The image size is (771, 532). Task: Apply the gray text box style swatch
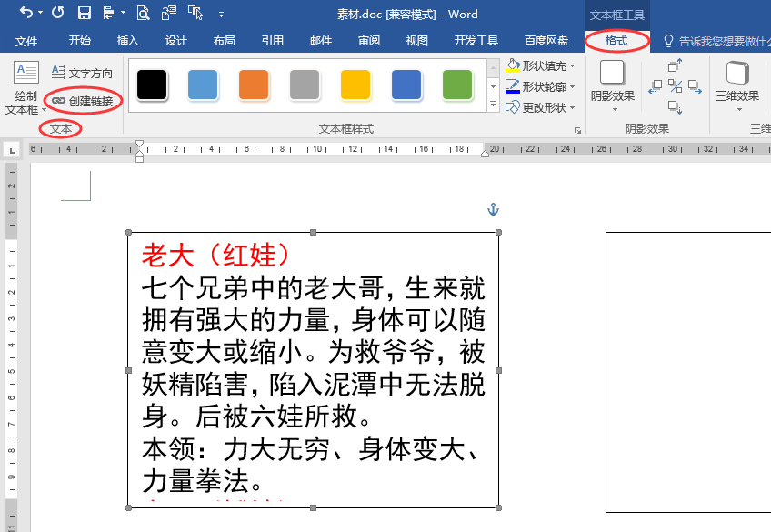coord(305,85)
